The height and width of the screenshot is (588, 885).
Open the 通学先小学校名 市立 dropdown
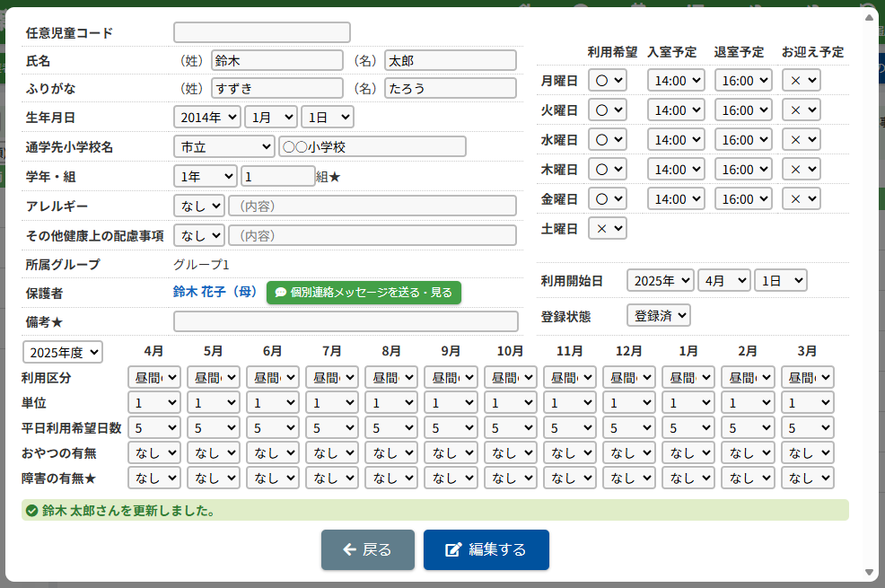coord(223,146)
